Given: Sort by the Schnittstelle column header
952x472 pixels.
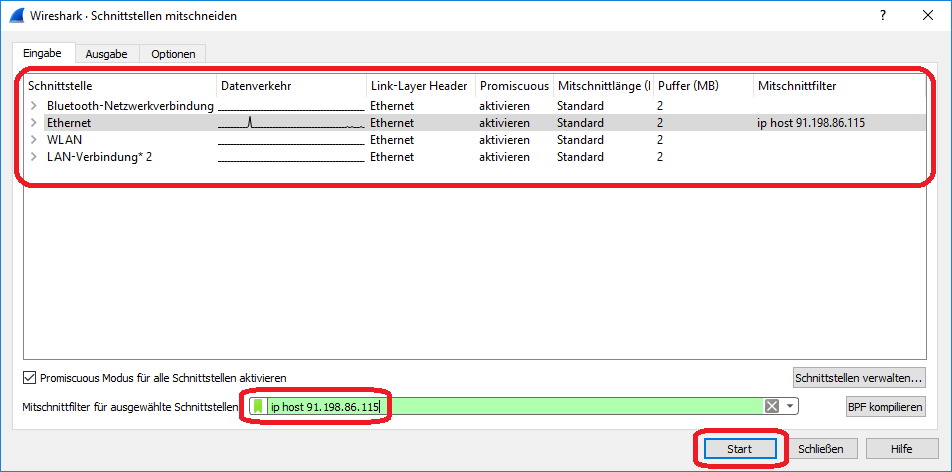Looking at the screenshot, I should (x=120, y=86).
